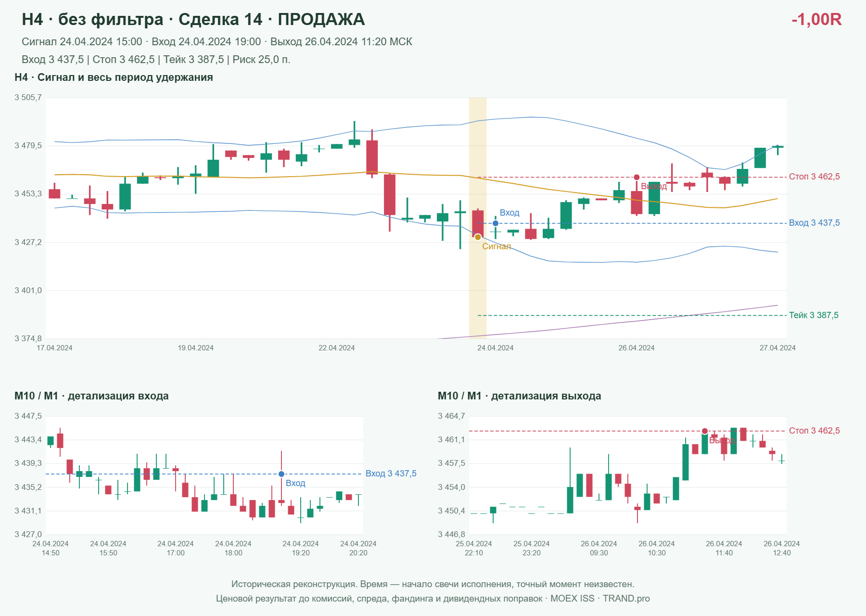This screenshot has width=866, height=616.
Task: Click the 3 447,5 axis label in entry detail
Action: click(28, 416)
